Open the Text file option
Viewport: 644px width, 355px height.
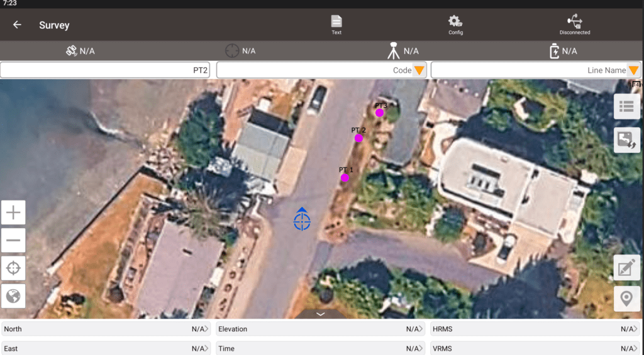point(336,25)
